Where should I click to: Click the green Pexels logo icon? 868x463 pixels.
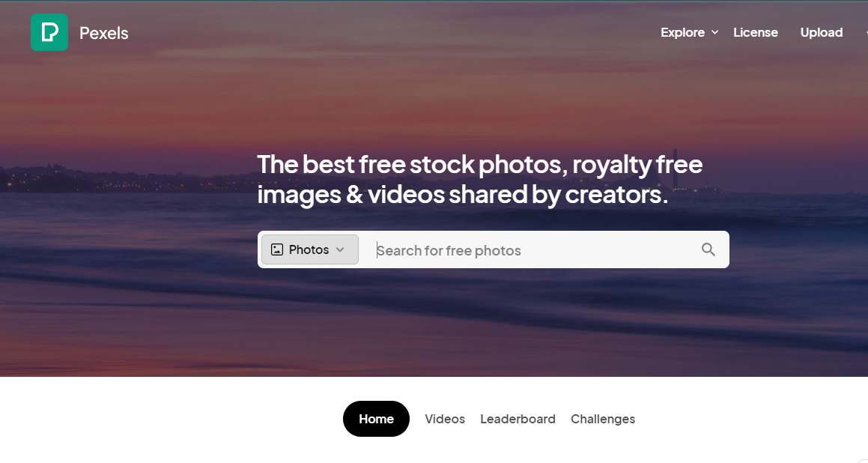(49, 33)
